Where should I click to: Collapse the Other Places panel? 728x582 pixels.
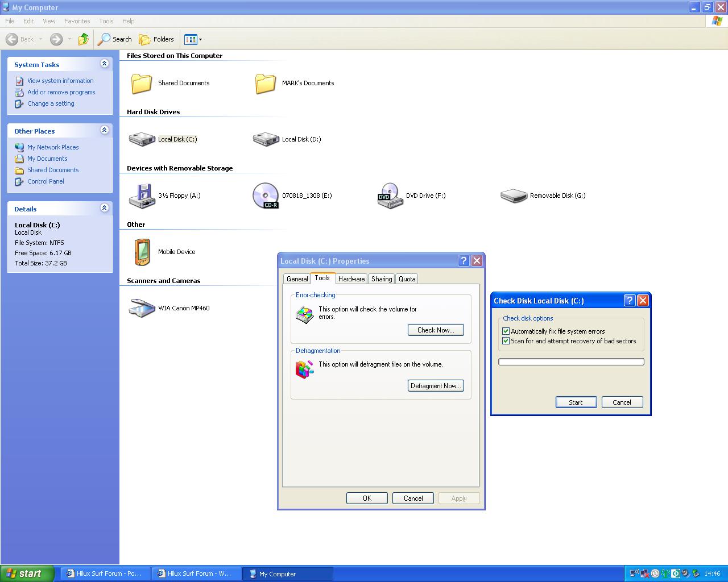104,130
